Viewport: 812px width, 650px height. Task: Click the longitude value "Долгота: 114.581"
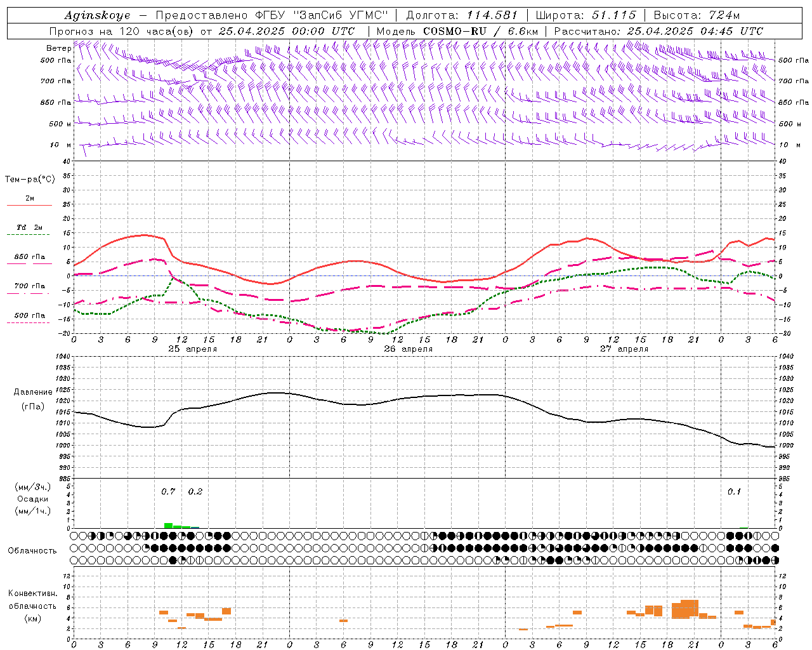tap(462, 15)
